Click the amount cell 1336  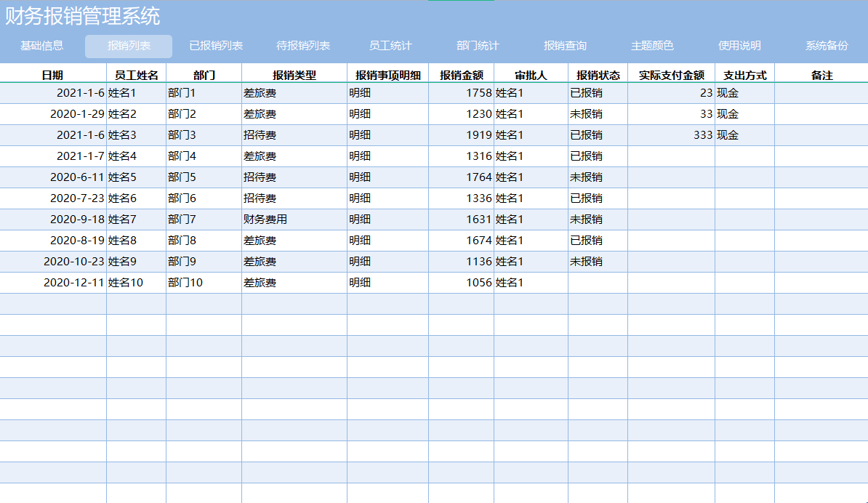462,198
